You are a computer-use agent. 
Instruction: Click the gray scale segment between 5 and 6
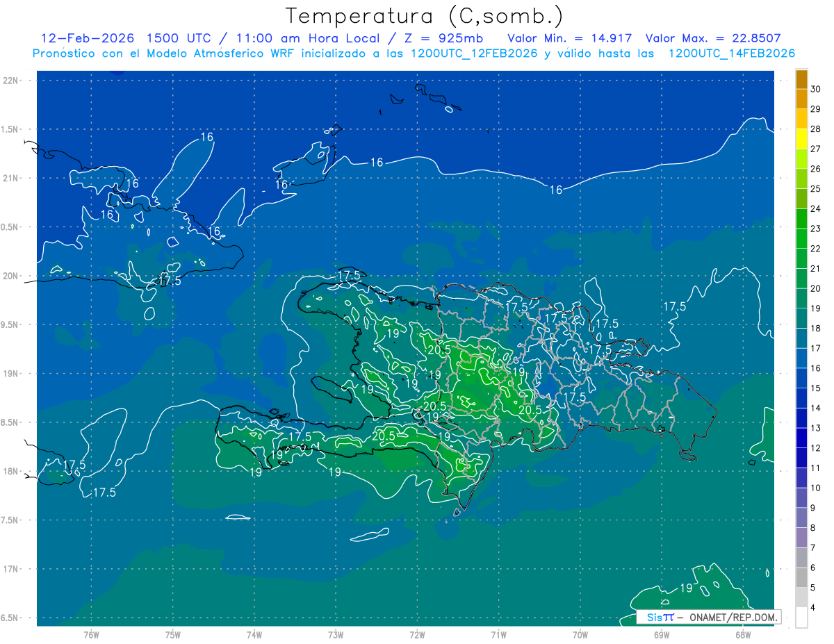(x=801, y=578)
